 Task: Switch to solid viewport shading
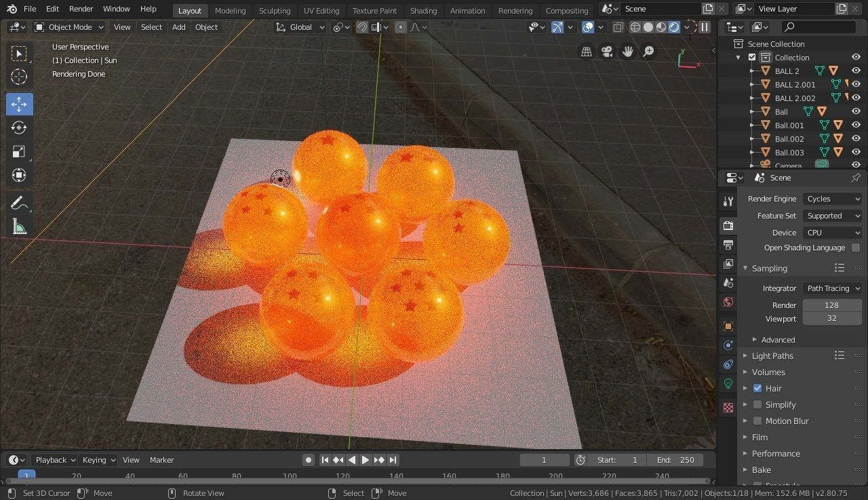click(x=648, y=27)
